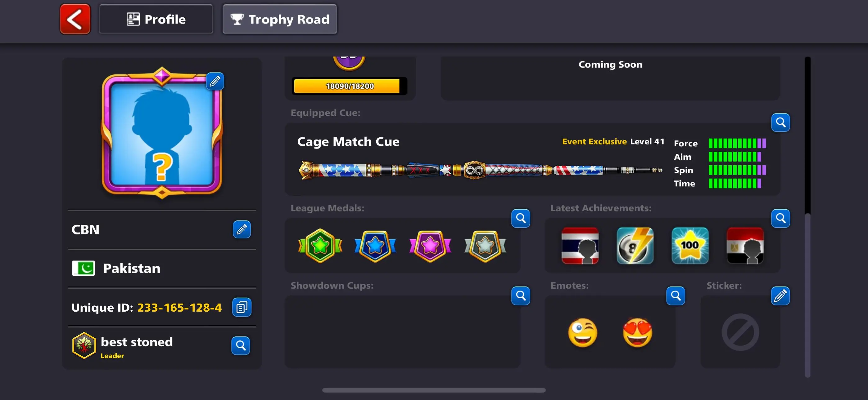
Task: Edit the Sticker slot
Action: pyautogui.click(x=780, y=296)
